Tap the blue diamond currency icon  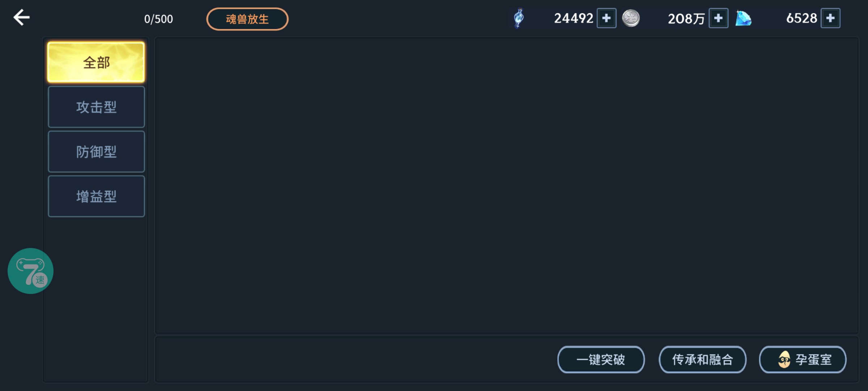[x=743, y=18]
